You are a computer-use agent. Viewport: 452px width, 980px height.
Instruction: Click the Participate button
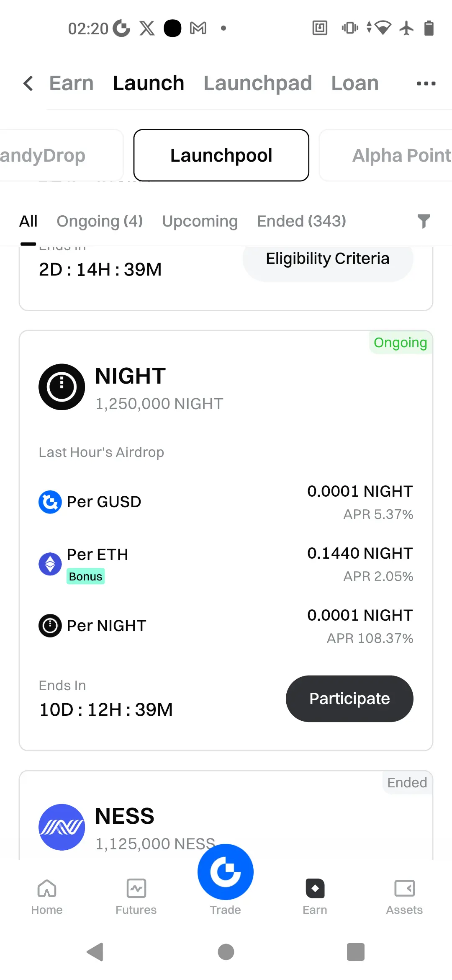(349, 699)
